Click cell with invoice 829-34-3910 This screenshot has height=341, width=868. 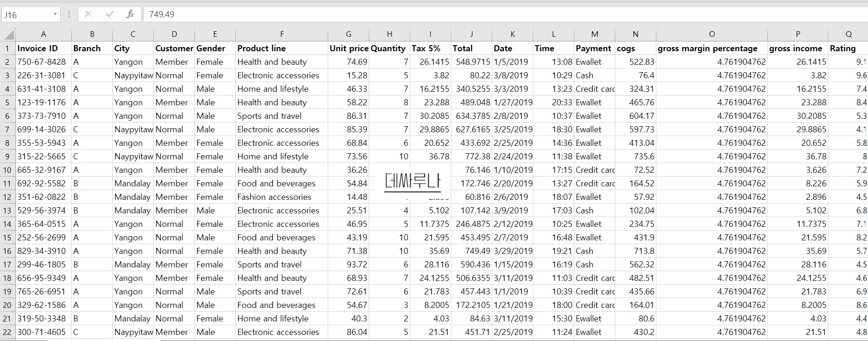pyautogui.click(x=43, y=251)
